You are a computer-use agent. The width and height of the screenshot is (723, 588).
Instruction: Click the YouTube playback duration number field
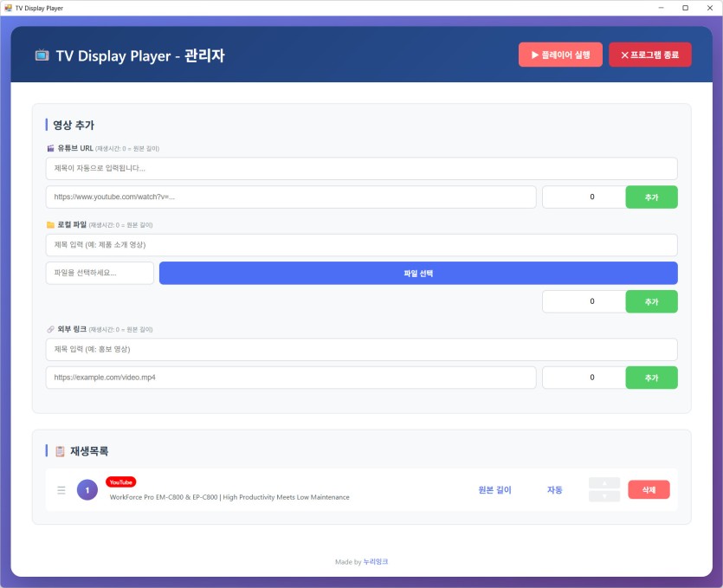(584, 197)
